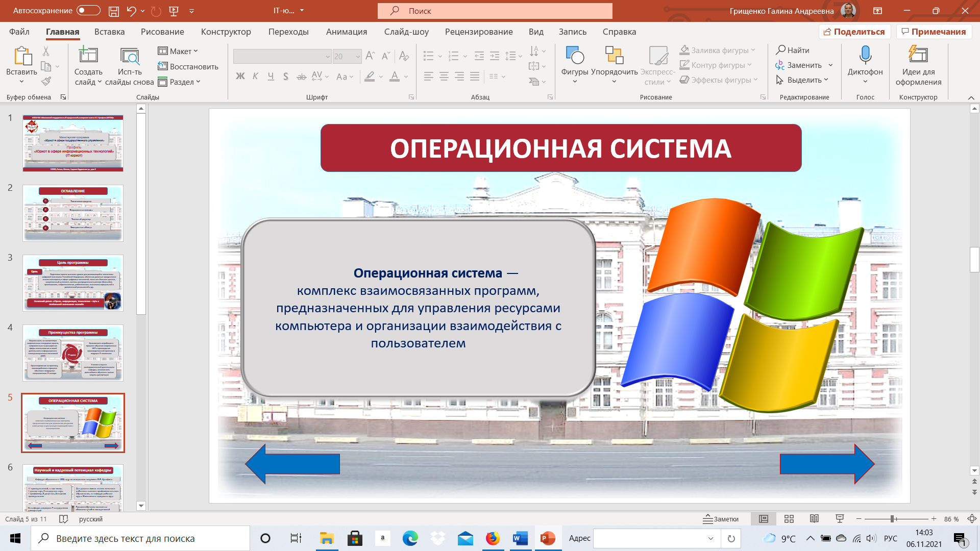Click the Reuse Slides icon
980x551 pixels.
[130, 56]
